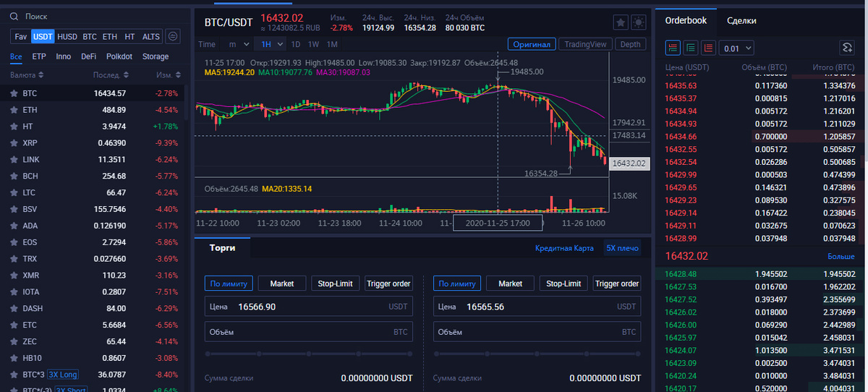Select Trigger order in the left order form

388,284
